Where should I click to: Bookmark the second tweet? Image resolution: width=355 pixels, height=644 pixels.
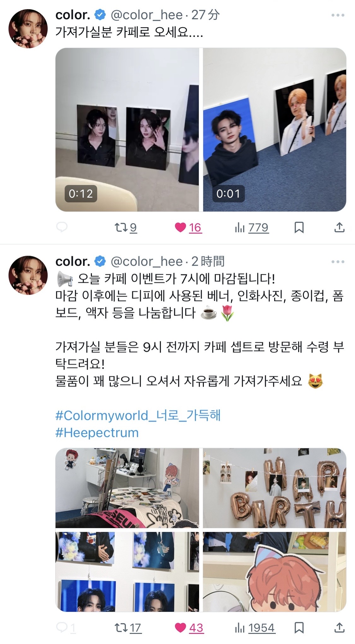(x=299, y=628)
